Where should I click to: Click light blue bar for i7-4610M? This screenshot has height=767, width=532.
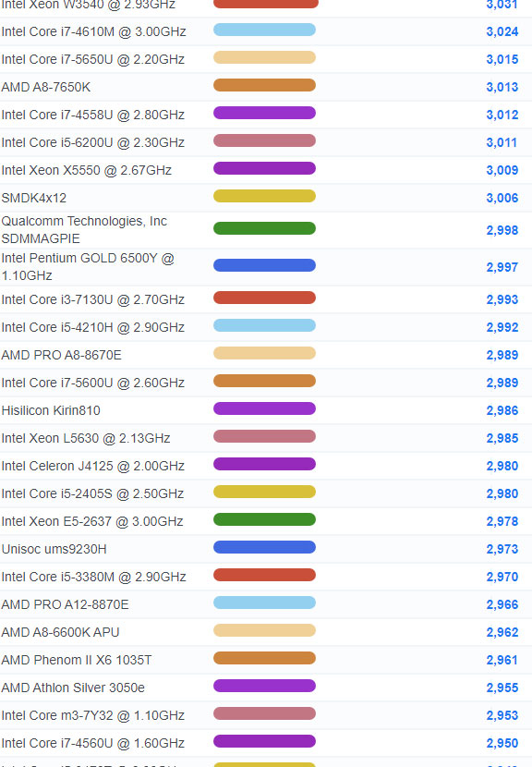(x=264, y=30)
